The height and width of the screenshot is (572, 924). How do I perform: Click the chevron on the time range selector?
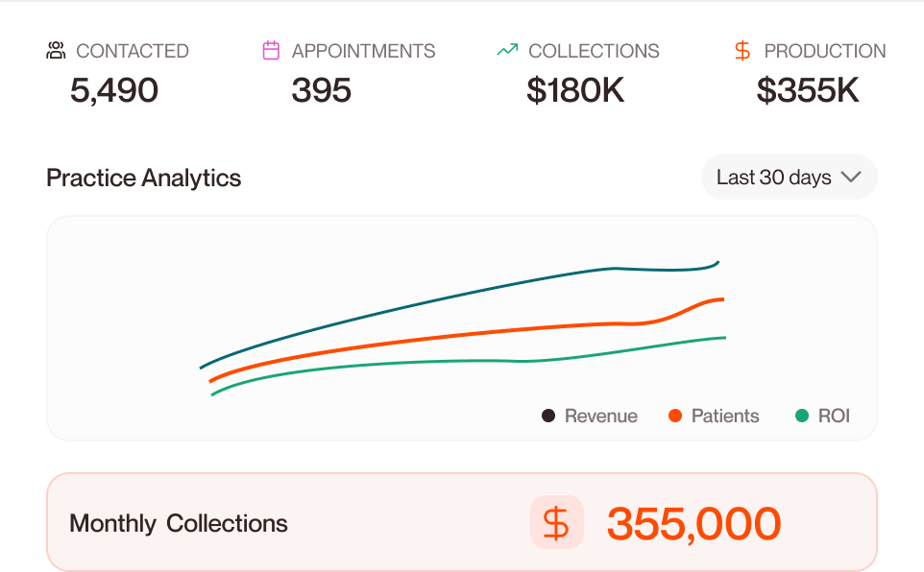[x=852, y=177]
